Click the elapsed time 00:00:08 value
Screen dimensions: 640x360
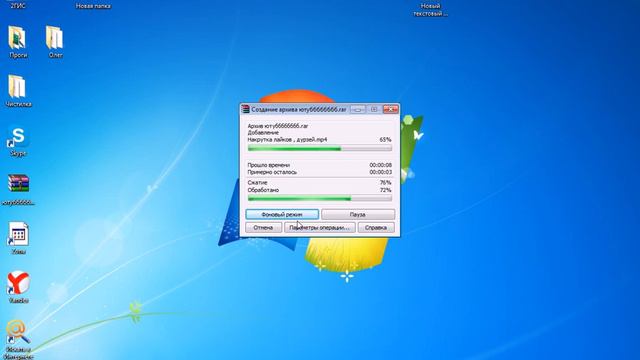tap(380, 165)
